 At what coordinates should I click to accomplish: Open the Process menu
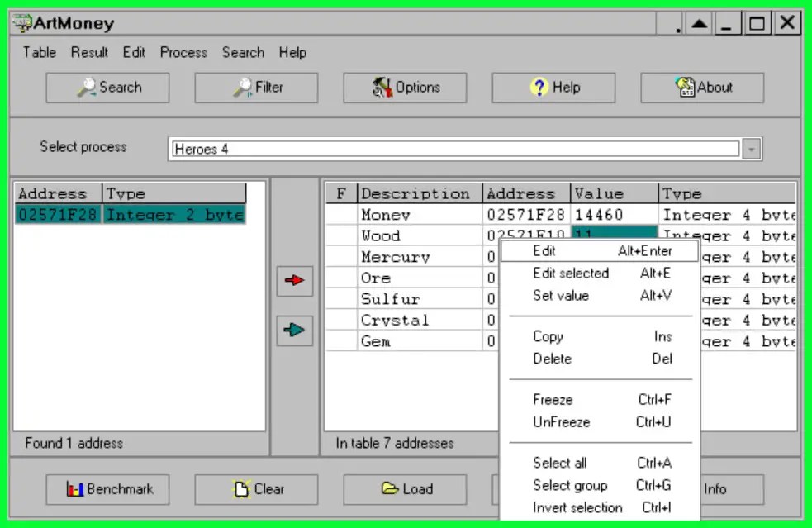pyautogui.click(x=183, y=53)
